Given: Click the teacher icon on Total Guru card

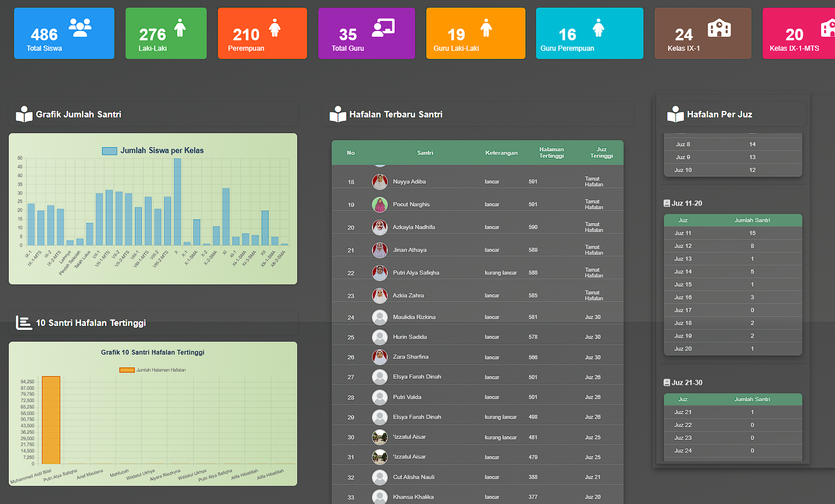Looking at the screenshot, I should click(x=384, y=27).
